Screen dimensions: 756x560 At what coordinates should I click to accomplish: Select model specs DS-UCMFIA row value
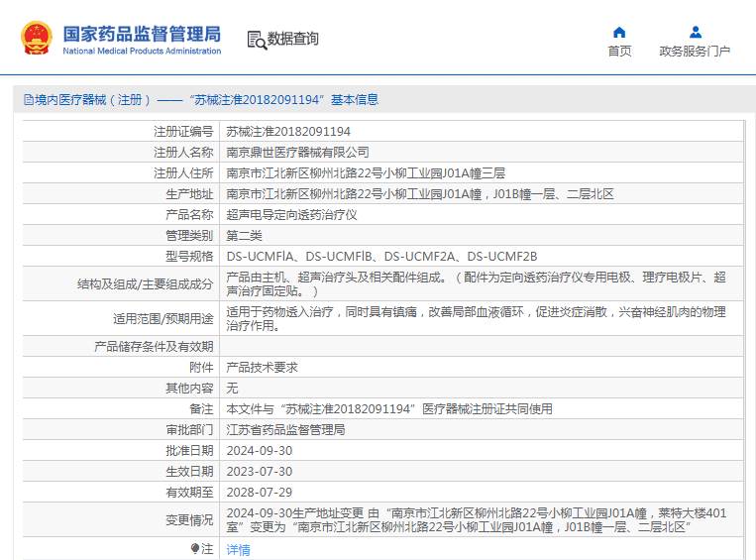(381, 256)
